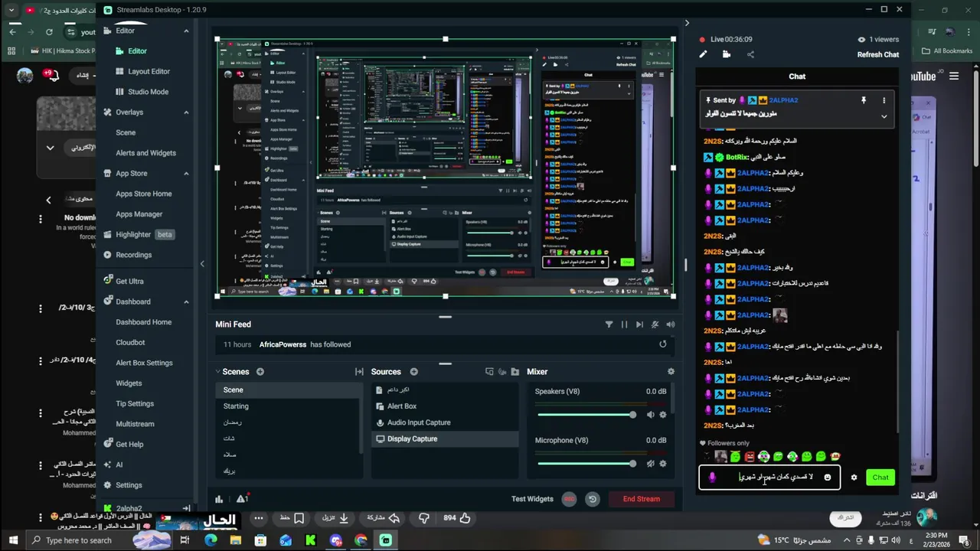
Task: Pause the Mini Feed alert queue
Action: point(624,324)
